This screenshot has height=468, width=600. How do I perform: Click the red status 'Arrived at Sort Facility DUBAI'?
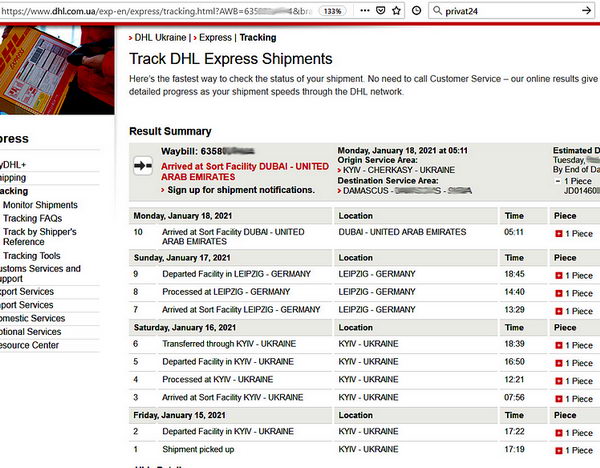(245, 171)
